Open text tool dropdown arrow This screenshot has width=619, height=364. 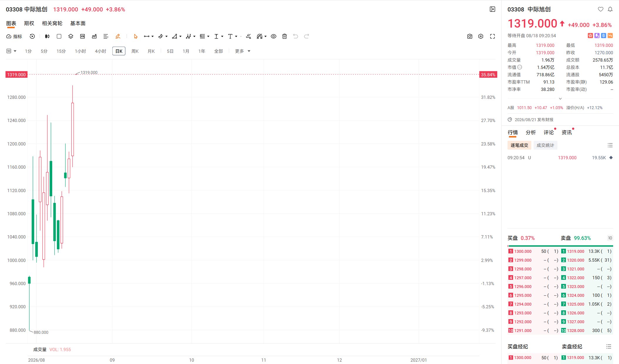[x=236, y=36]
